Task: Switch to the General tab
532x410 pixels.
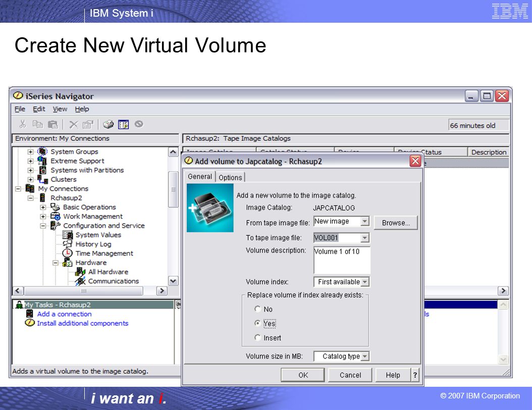Action: (200, 177)
